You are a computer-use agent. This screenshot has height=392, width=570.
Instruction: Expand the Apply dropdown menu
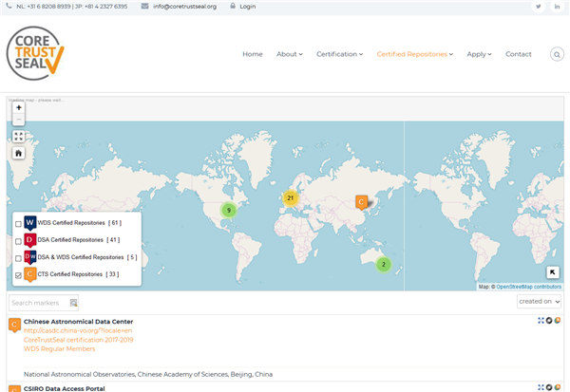coord(479,54)
